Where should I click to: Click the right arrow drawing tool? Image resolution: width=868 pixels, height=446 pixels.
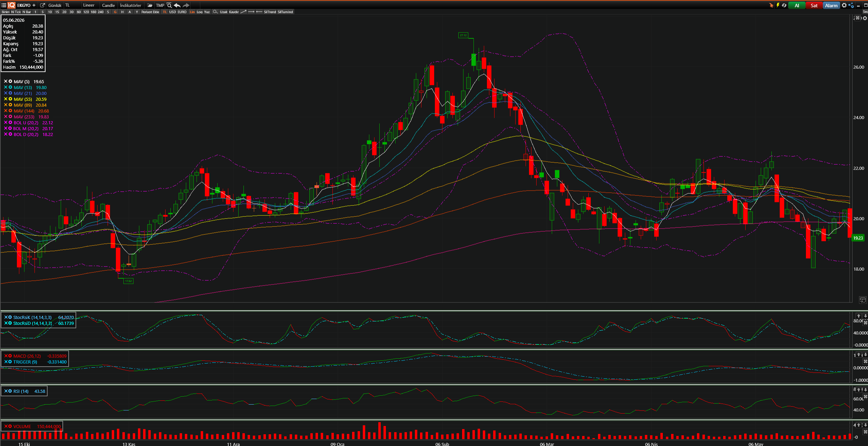(x=251, y=12)
